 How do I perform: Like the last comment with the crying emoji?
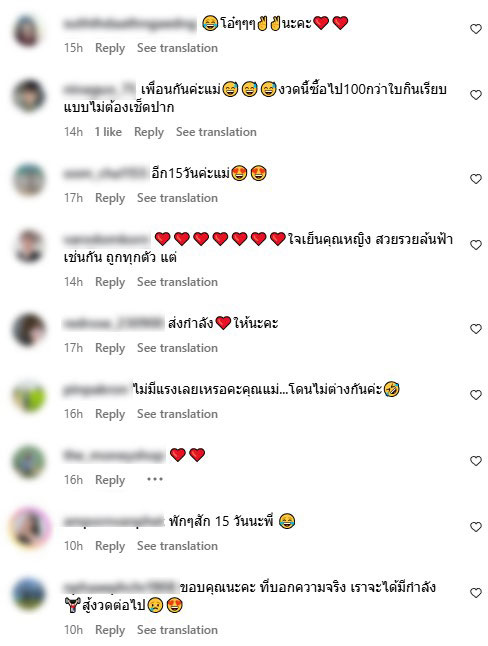476,593
